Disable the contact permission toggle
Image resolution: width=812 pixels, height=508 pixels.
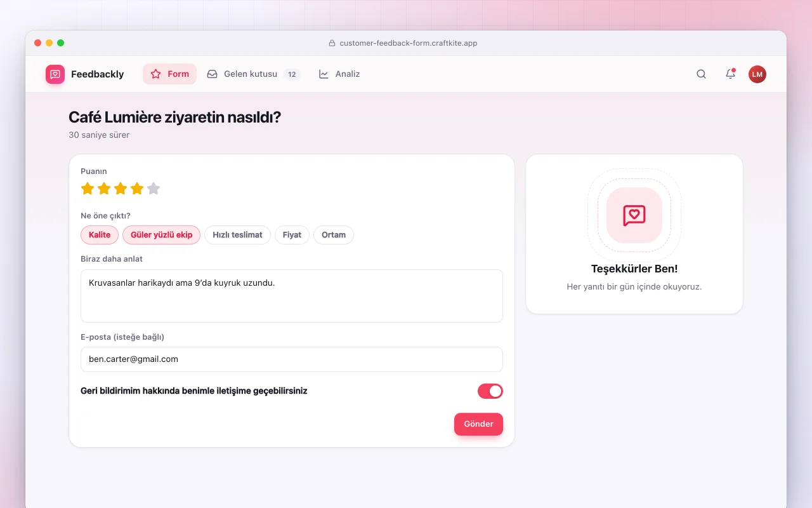point(490,391)
